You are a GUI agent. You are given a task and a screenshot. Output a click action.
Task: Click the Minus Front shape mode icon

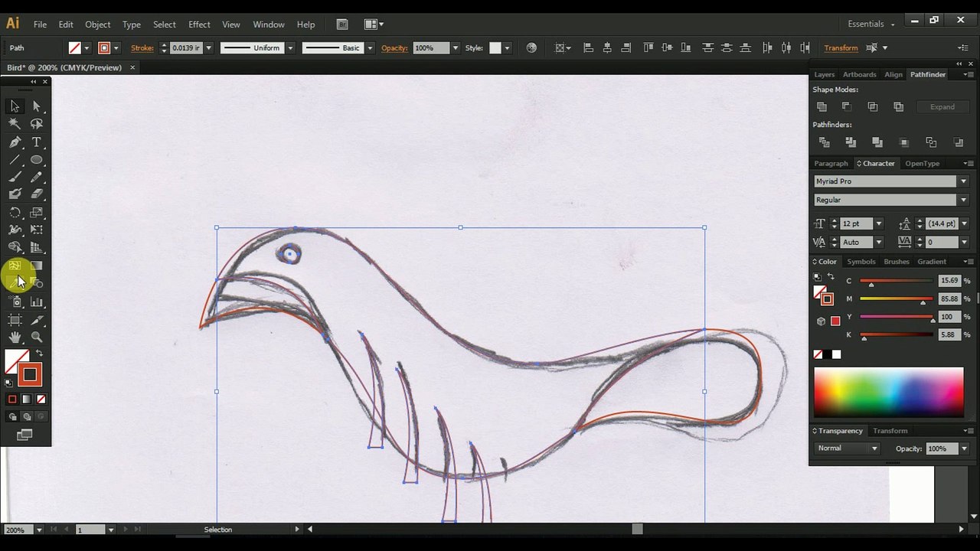(x=847, y=107)
